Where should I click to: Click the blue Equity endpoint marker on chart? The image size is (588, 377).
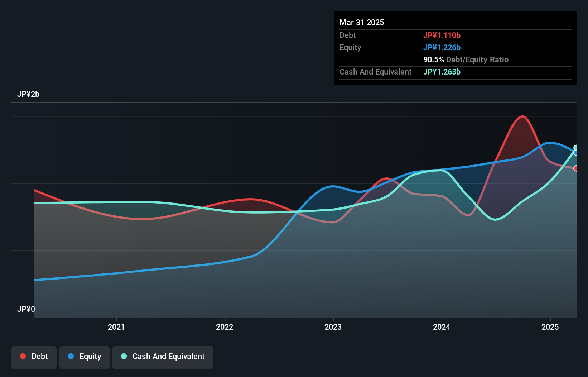pos(576,153)
